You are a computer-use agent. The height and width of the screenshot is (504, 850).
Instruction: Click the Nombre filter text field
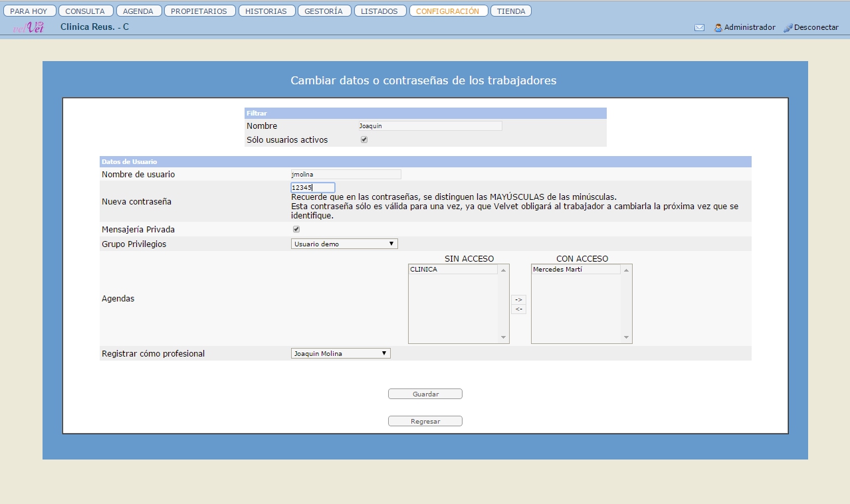click(x=429, y=126)
